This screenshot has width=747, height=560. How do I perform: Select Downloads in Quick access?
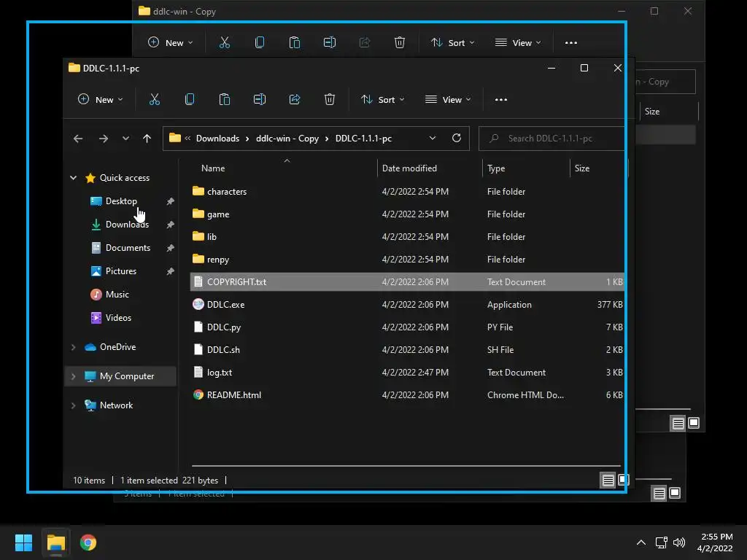click(x=127, y=225)
